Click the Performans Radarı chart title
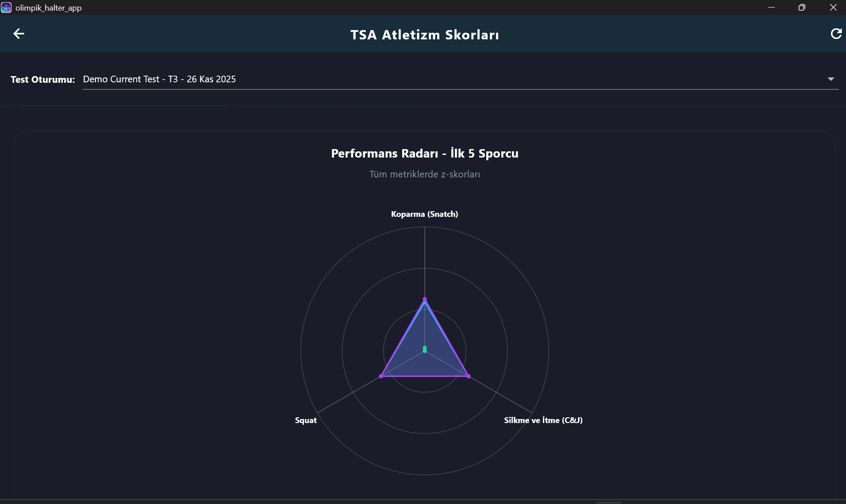Screen dimensions: 846x504 pos(424,153)
